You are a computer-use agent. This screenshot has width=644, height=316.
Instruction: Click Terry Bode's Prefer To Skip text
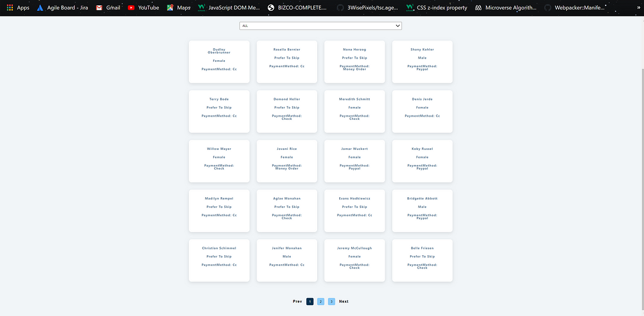point(219,107)
